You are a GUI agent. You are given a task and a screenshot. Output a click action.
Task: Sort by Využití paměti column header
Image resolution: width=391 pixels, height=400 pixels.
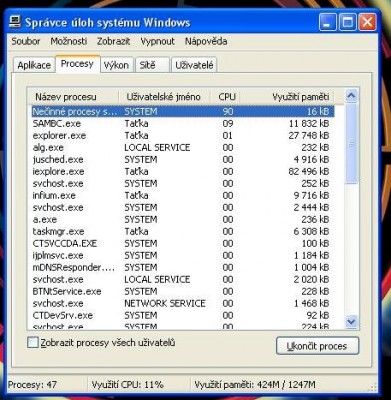pos(287,97)
